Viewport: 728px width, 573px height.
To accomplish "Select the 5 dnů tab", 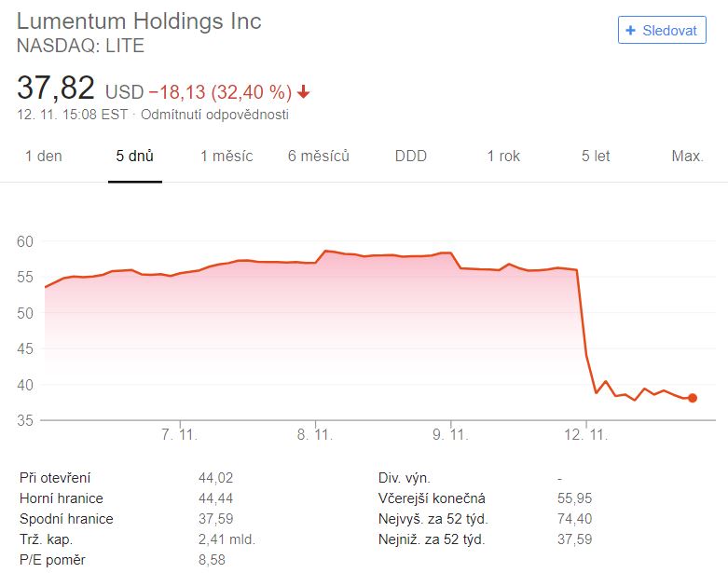I will click(134, 156).
